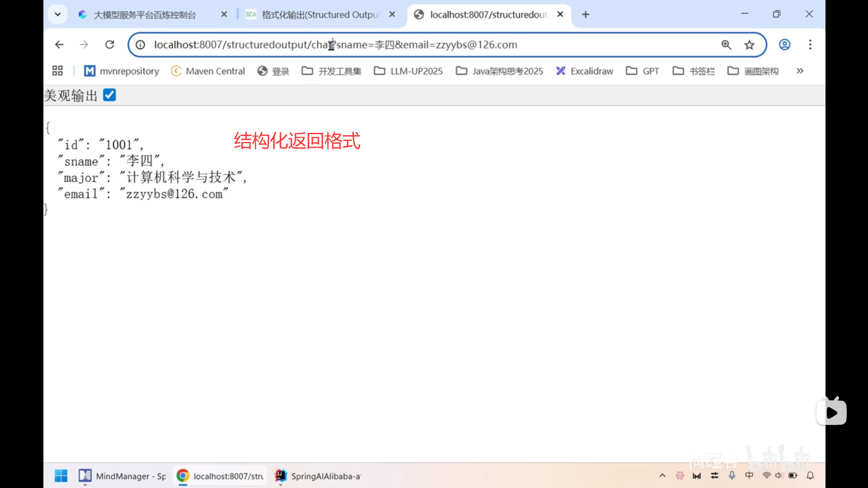Screen dimensions: 868x488
Task: Open the 登录 bookmark
Action: click(x=273, y=71)
